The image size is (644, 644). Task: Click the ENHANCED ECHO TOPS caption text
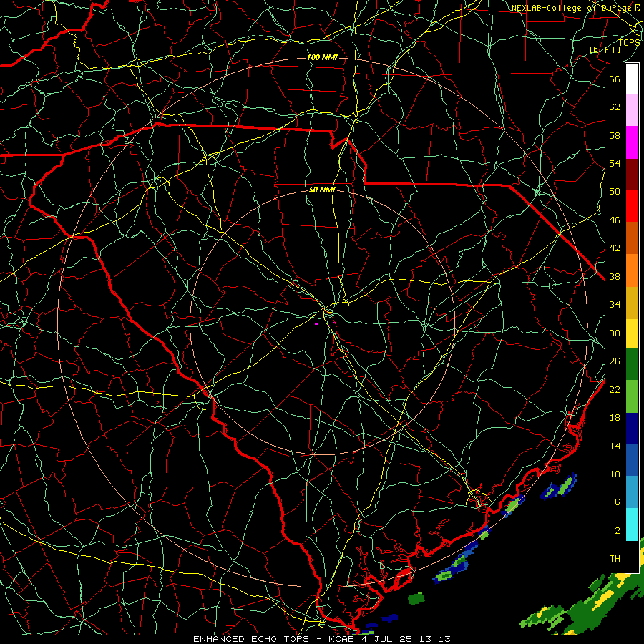coord(251,639)
